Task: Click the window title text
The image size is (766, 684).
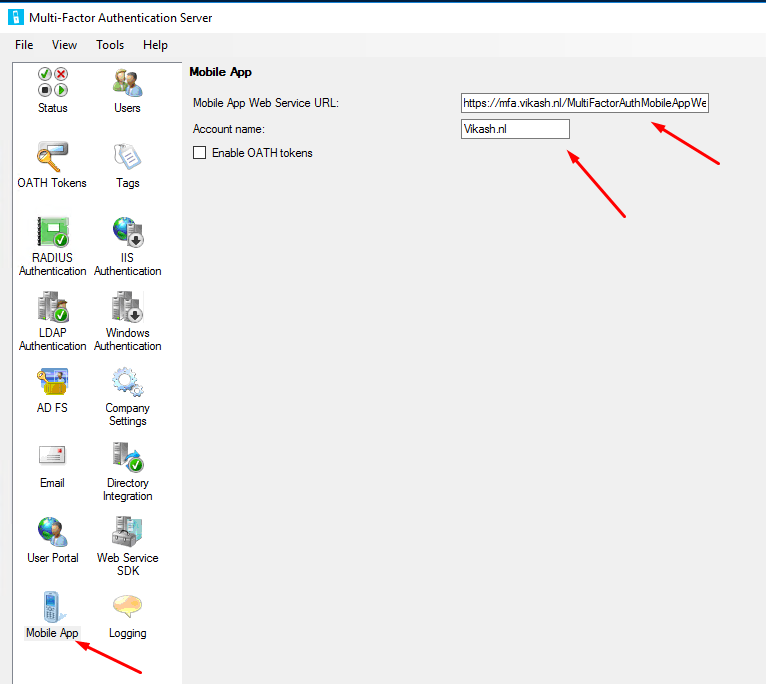Action: coord(121,18)
